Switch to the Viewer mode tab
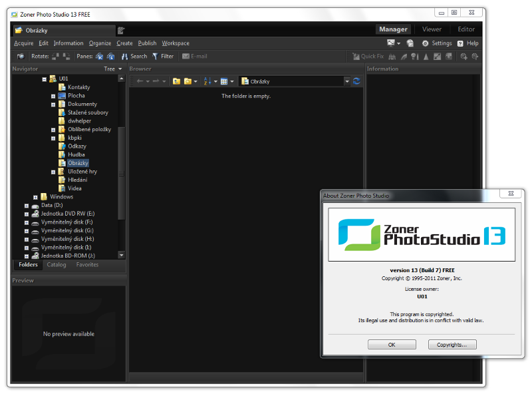This screenshot has height=394, width=532. tap(432, 29)
